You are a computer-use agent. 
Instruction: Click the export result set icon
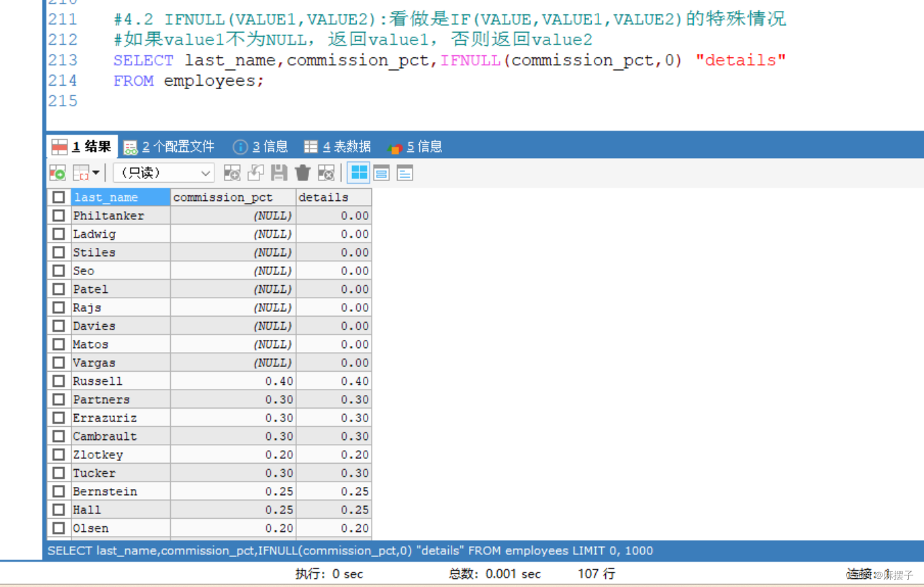[x=57, y=173]
